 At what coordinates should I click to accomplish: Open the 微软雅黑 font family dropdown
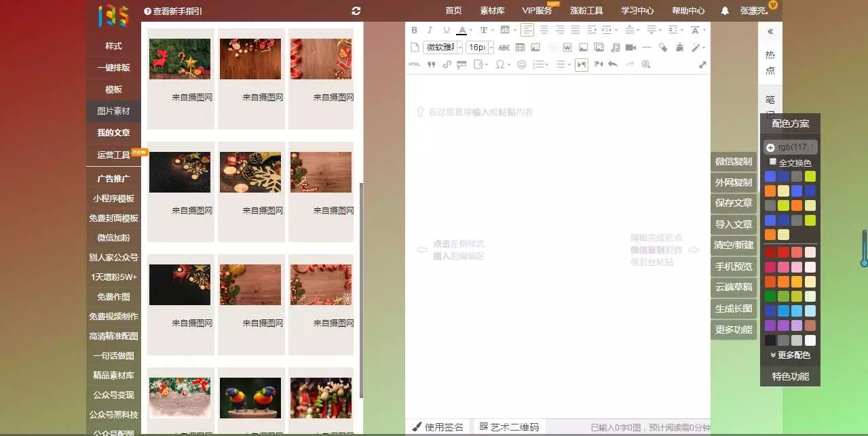440,47
